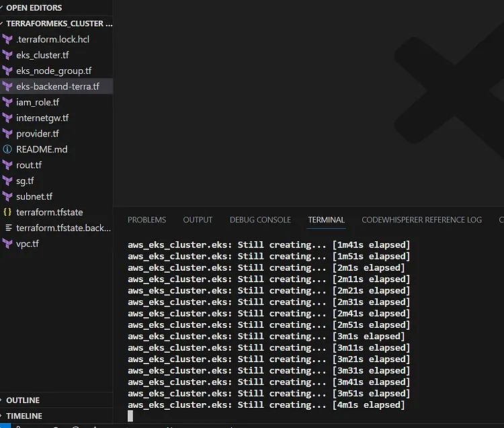
Task: Click the Terraform icon beside provider.tf
Action: 7,134
